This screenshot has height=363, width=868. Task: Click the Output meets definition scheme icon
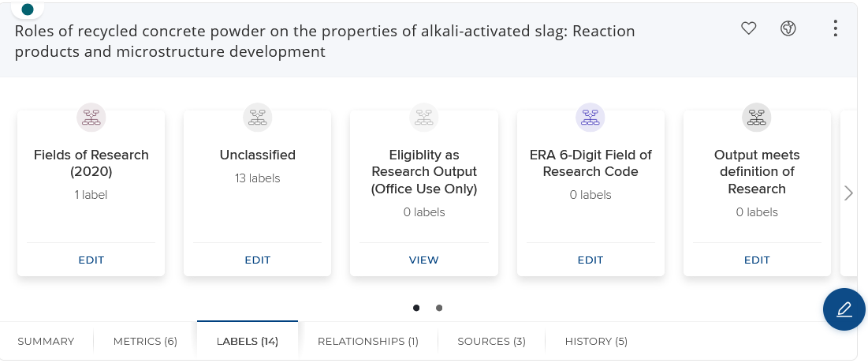[757, 118]
